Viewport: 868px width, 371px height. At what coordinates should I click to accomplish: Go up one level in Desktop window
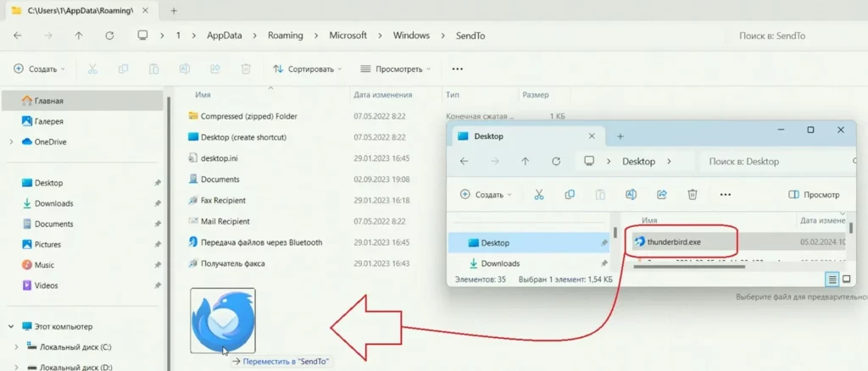click(526, 162)
